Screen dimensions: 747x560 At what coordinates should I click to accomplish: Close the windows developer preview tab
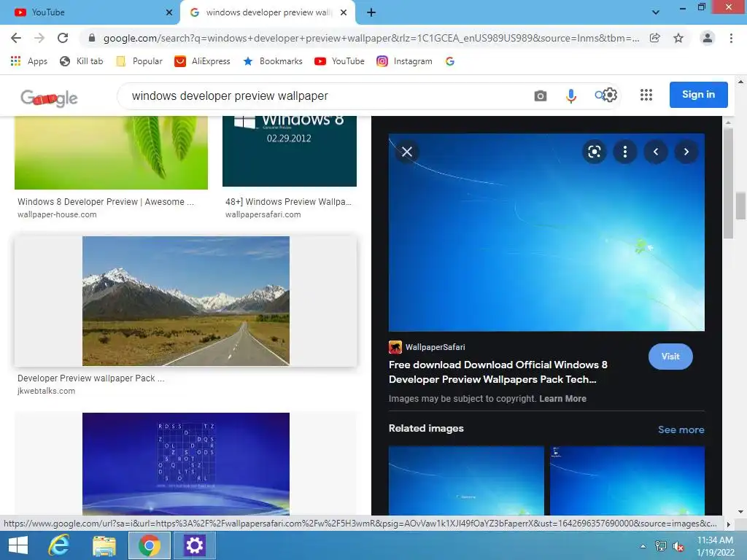click(x=344, y=12)
